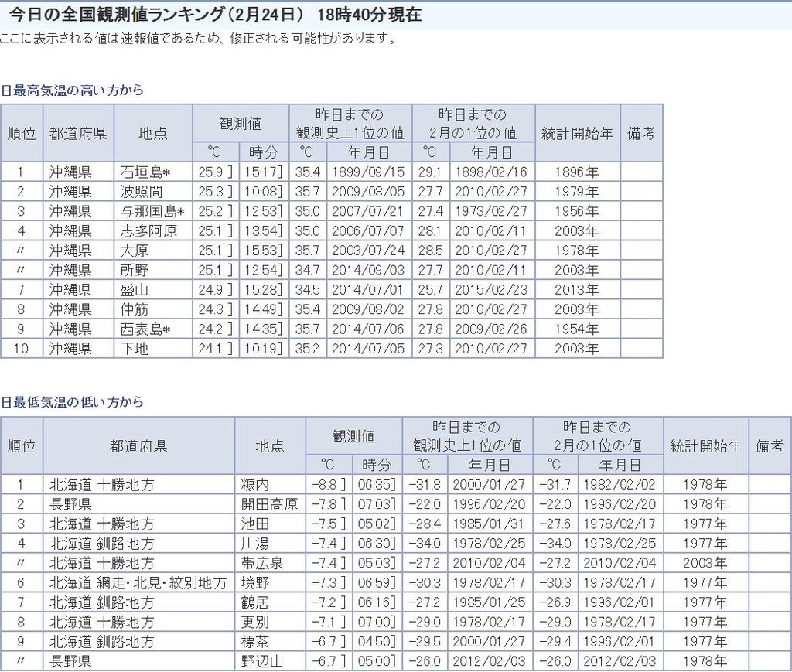This screenshot has width=792, height=672.
Task: Open the 与那国島 station entry
Action: click(x=152, y=211)
